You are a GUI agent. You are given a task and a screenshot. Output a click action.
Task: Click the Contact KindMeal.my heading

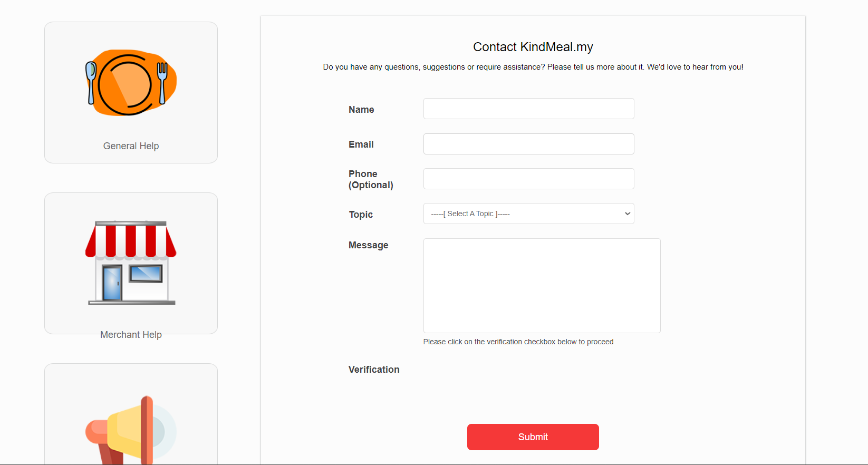pyautogui.click(x=533, y=47)
